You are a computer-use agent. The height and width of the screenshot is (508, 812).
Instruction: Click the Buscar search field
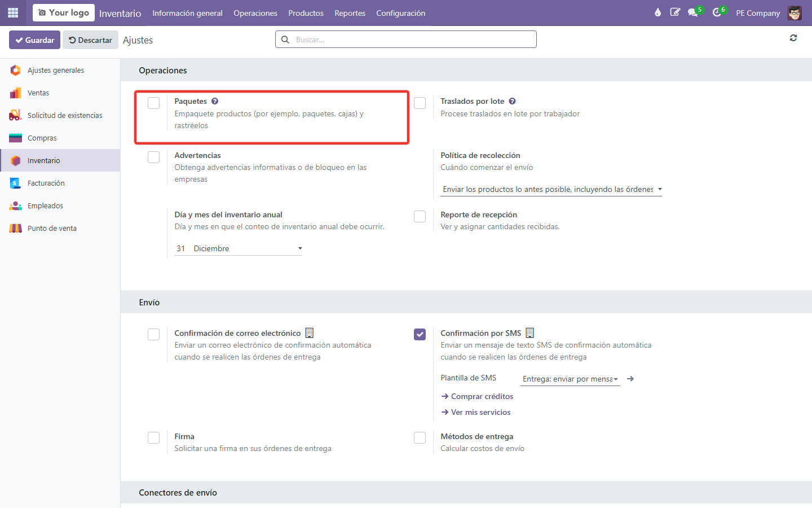406,40
